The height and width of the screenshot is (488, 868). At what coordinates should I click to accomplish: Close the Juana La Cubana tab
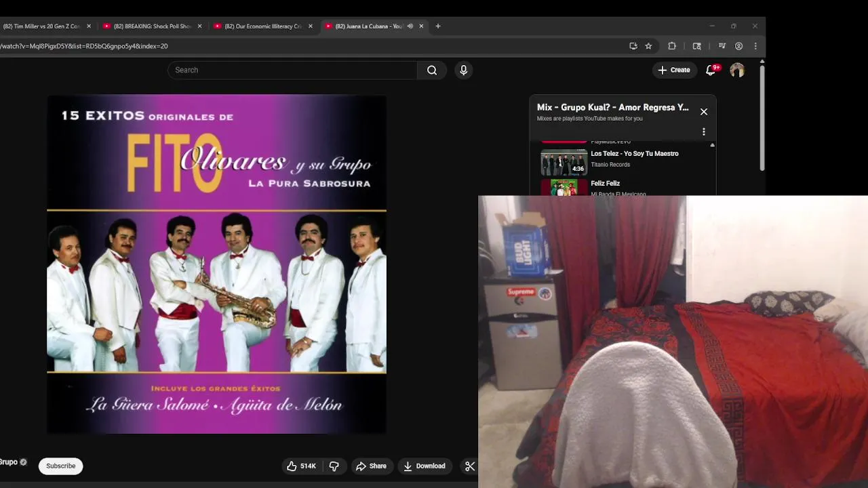tap(421, 26)
